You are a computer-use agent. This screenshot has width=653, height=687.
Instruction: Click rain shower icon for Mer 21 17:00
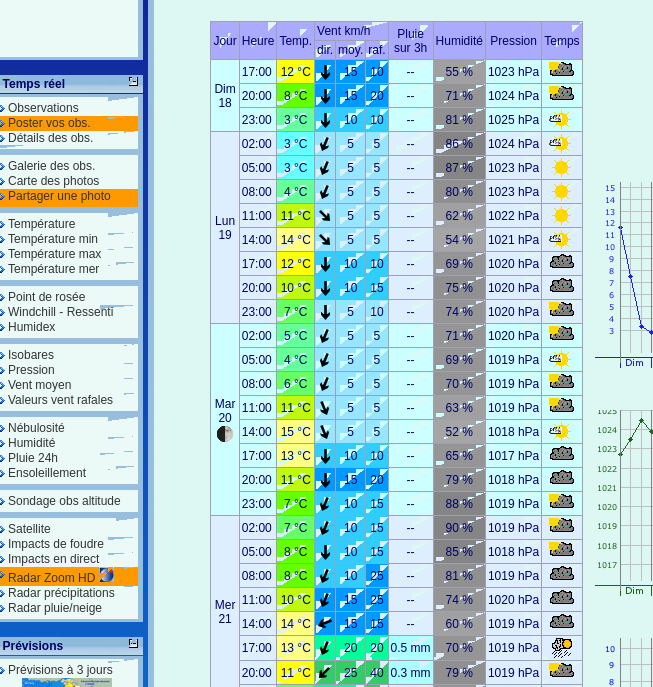pos(561,647)
